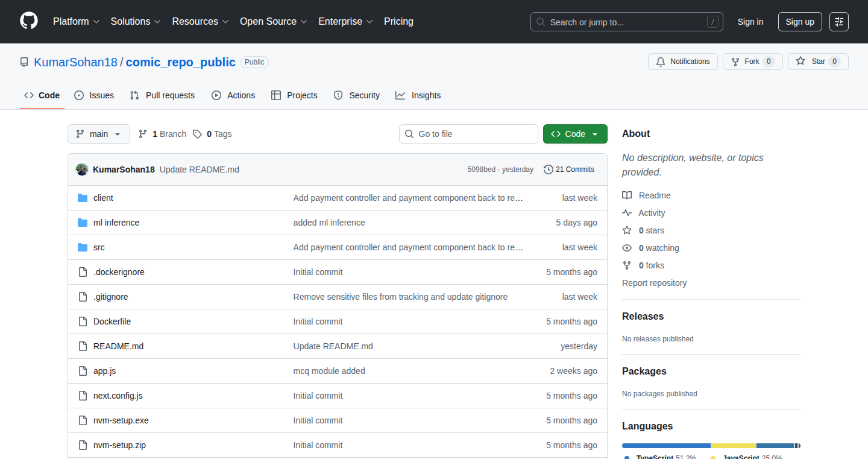
Task: Open the Platform dropdown menu
Action: click(76, 22)
